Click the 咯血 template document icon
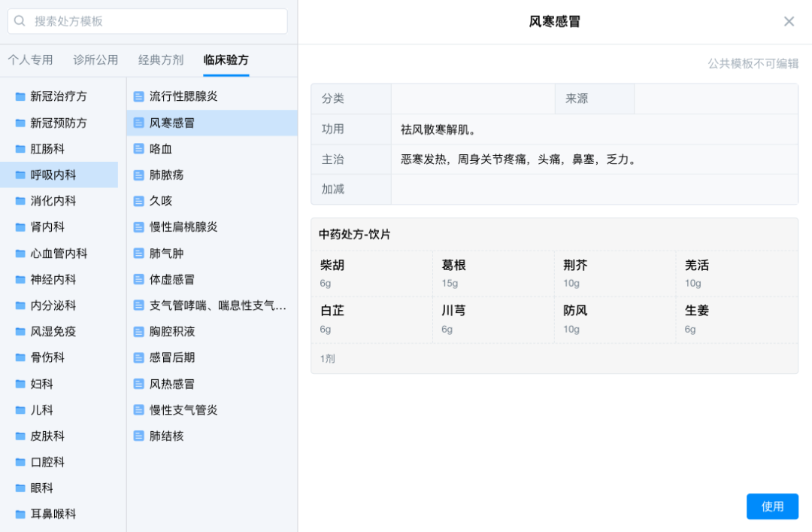The image size is (812, 532). pyautogui.click(x=138, y=149)
